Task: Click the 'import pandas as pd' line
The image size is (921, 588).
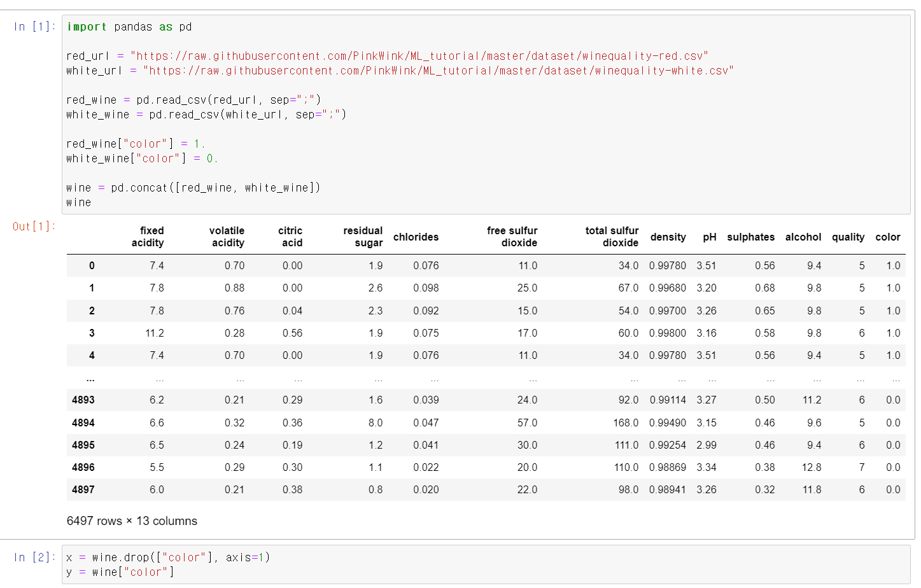Action: click(x=129, y=27)
